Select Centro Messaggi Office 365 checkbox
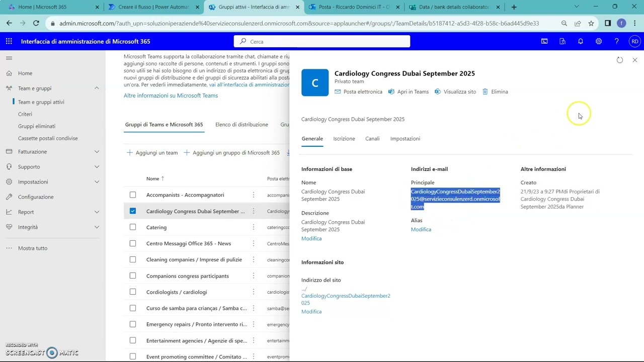This screenshot has width=644, height=362. pyautogui.click(x=133, y=243)
